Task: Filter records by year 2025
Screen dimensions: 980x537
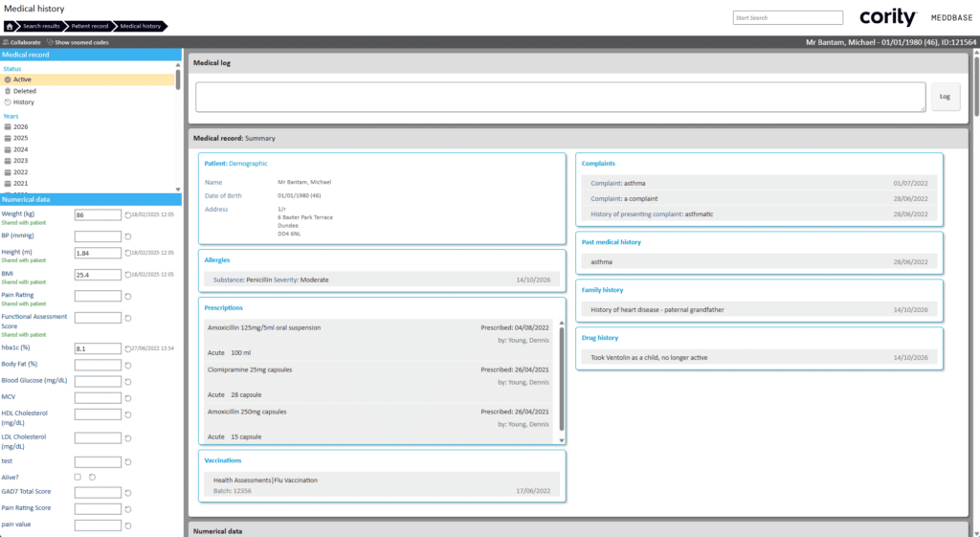Action: click(21, 138)
